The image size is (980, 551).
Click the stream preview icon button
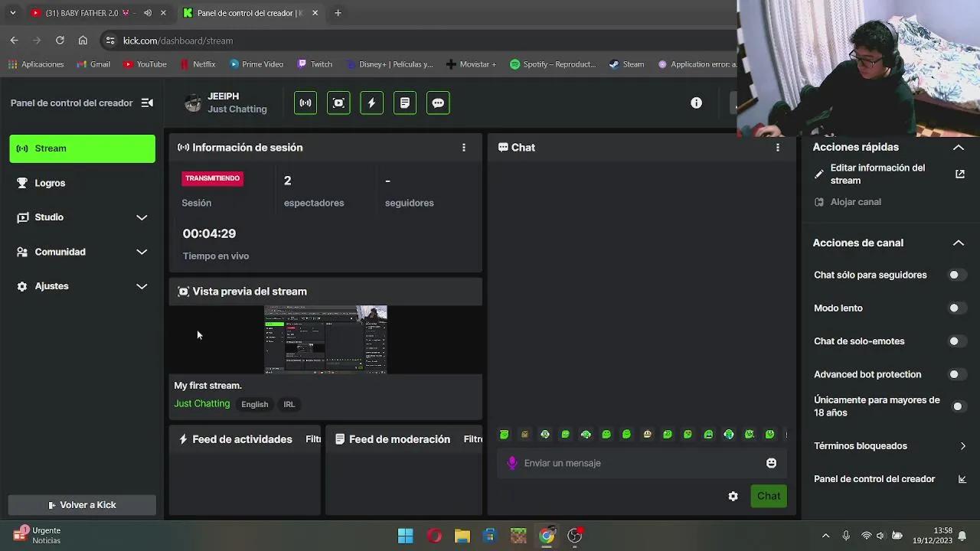(x=338, y=103)
